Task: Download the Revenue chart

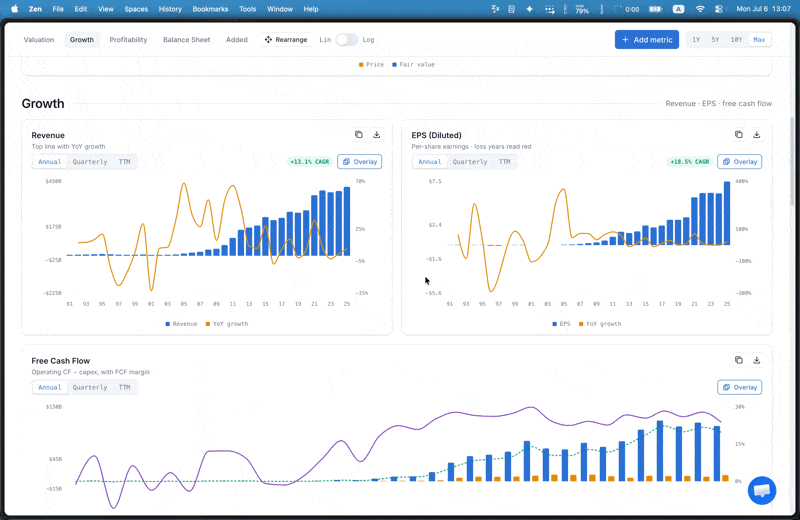Action: coord(377,135)
